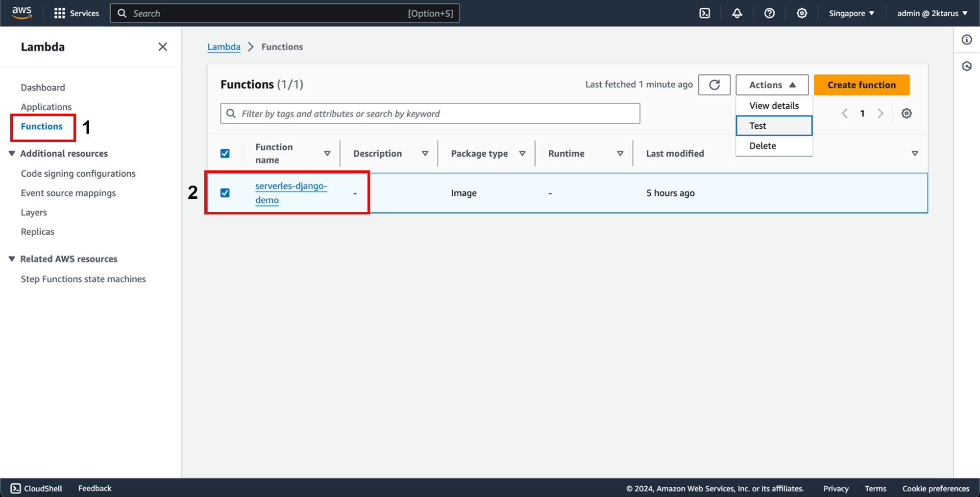Screen dimensions: 980x497
Task: Sort by Description column arrow
Action: [425, 153]
